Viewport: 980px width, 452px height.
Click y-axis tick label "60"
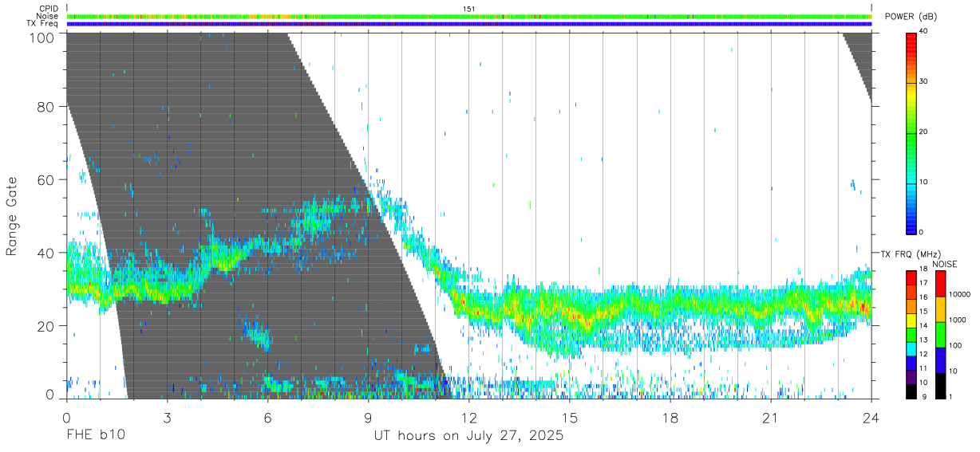[x=47, y=180]
